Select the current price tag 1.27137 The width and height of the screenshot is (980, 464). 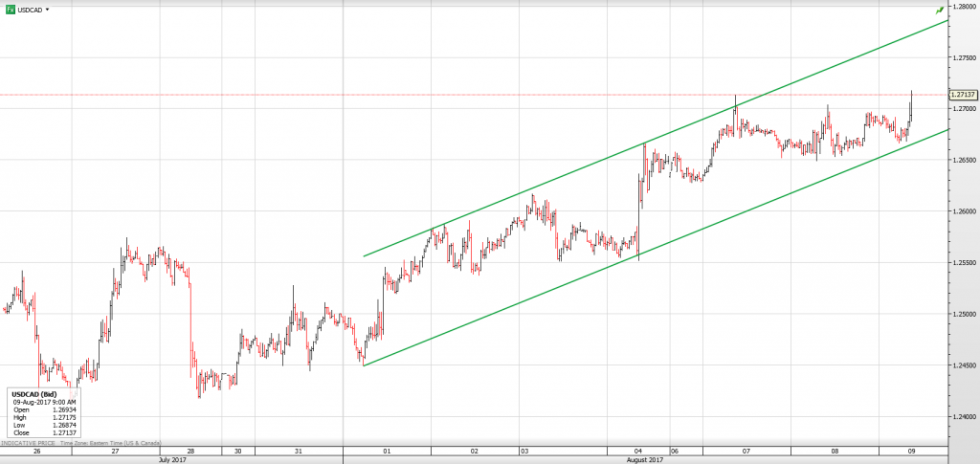(962, 95)
